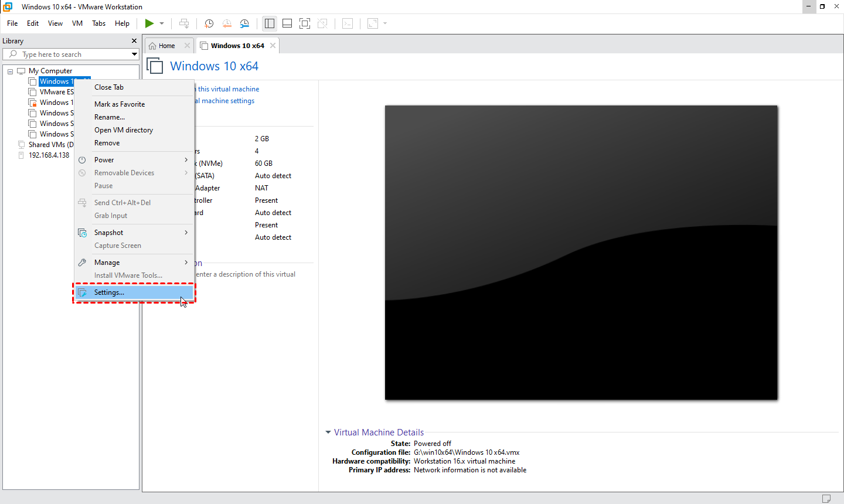
Task: Collapse the Virtual Machine Details section
Action: pyautogui.click(x=328, y=433)
